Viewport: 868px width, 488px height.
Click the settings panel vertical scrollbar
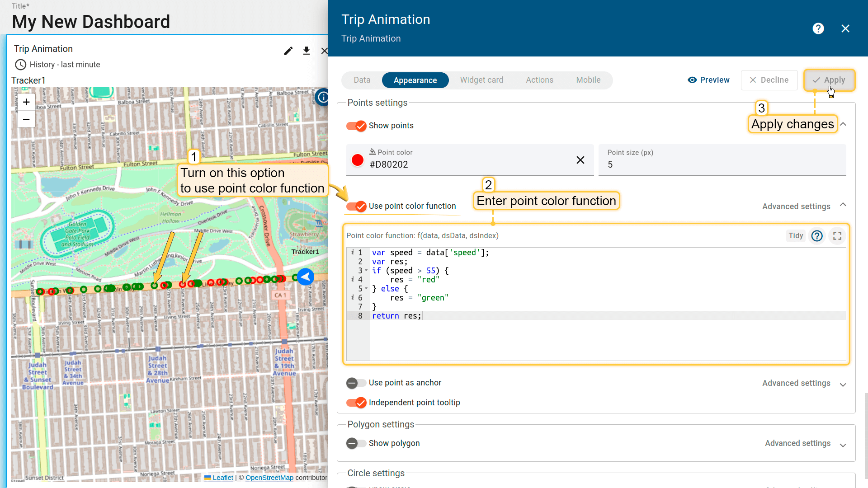[866, 436]
